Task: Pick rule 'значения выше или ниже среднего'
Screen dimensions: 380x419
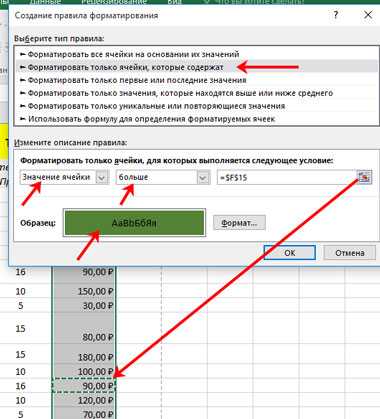Action: (177, 93)
